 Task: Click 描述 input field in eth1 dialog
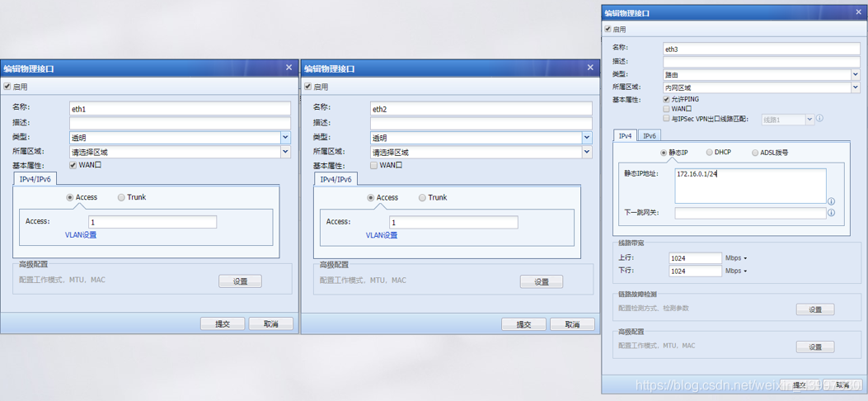click(x=180, y=123)
